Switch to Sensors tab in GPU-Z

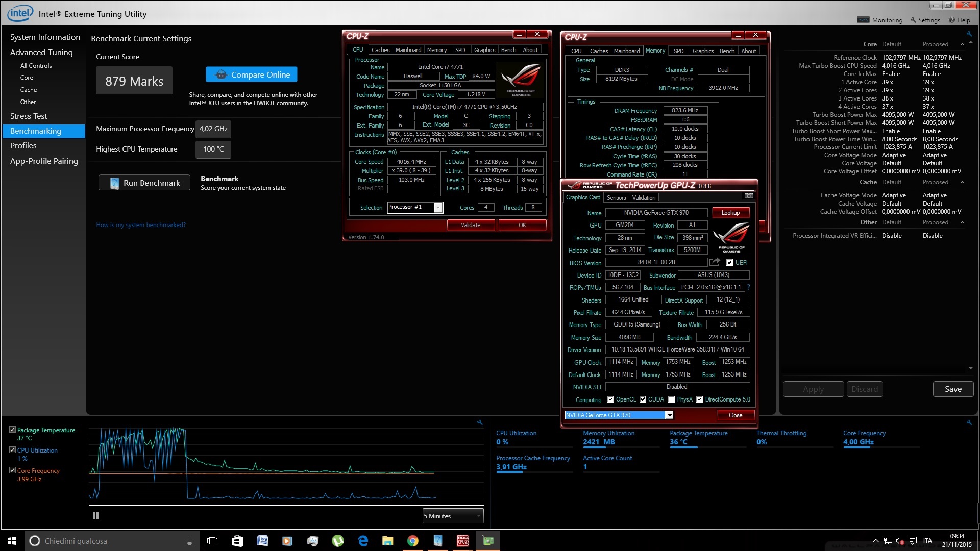[616, 198]
